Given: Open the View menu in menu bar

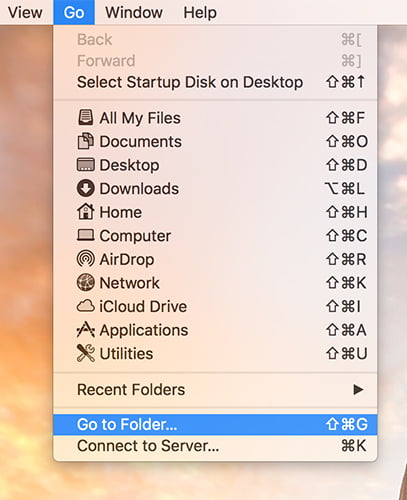Looking at the screenshot, I should tap(25, 13).
